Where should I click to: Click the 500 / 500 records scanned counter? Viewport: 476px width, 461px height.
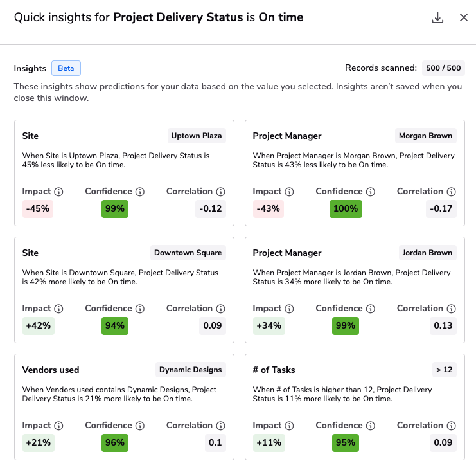click(x=443, y=68)
